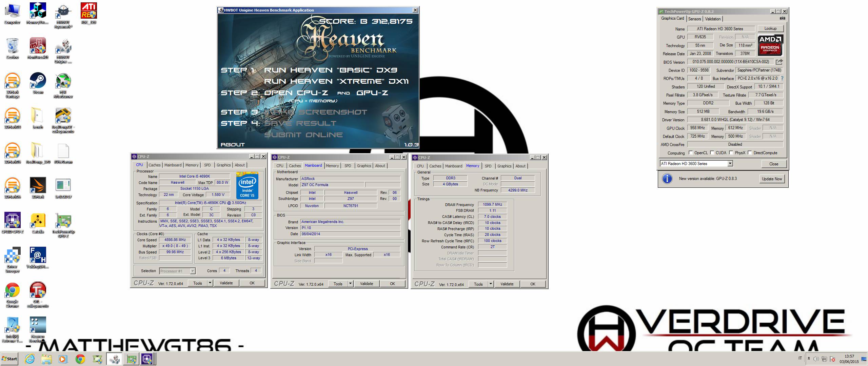The height and width of the screenshot is (366, 868).
Task: Expand Tools dropdown arrow in Memory window
Action: point(491,284)
